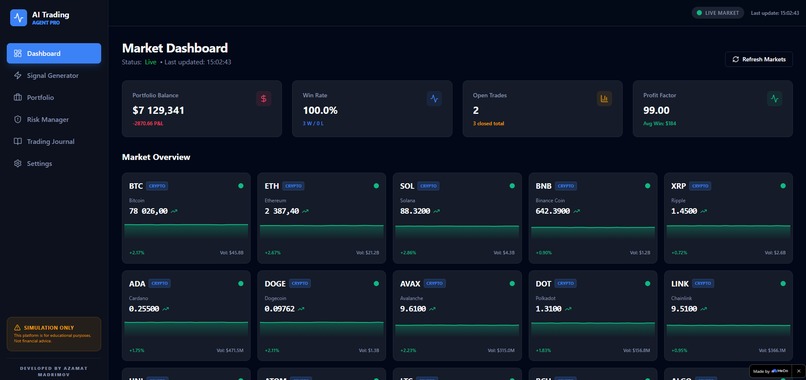Click the Polkadot coin name
Screen dimensions: 806x380
pos(545,298)
